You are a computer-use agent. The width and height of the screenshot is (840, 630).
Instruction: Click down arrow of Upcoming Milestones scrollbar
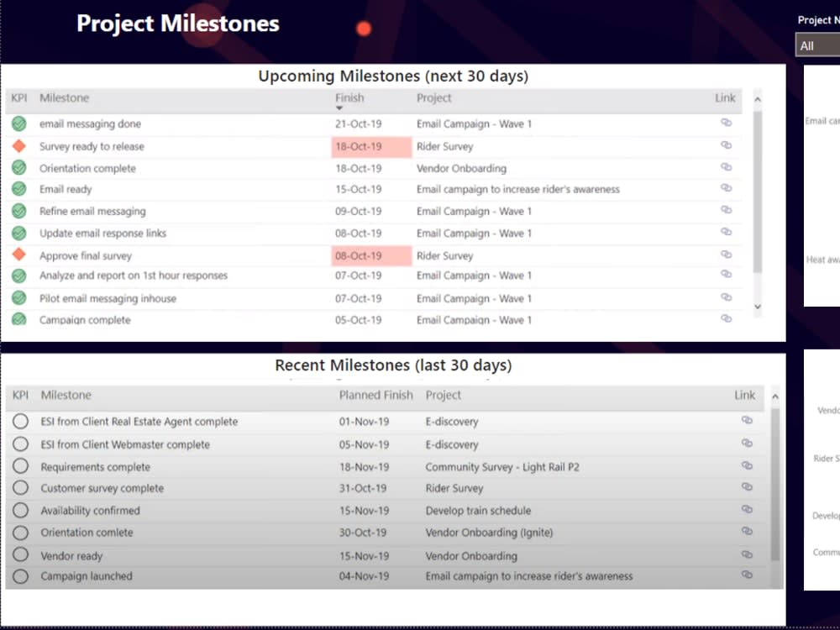pyautogui.click(x=758, y=307)
